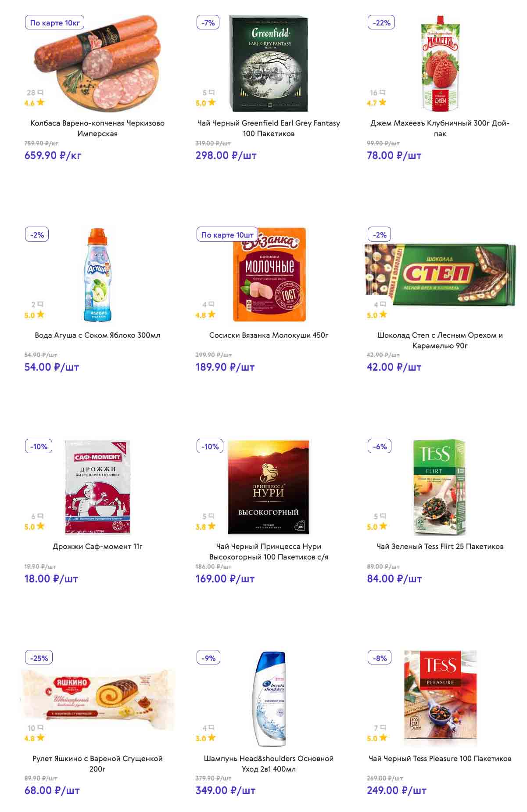Open Tess Flirt green tea image
The image size is (527, 812).
click(x=440, y=487)
